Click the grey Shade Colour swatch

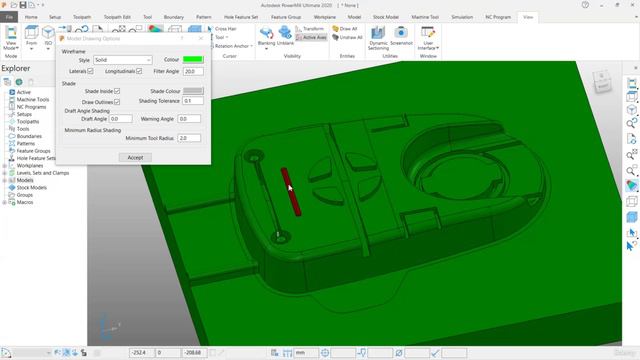193,91
